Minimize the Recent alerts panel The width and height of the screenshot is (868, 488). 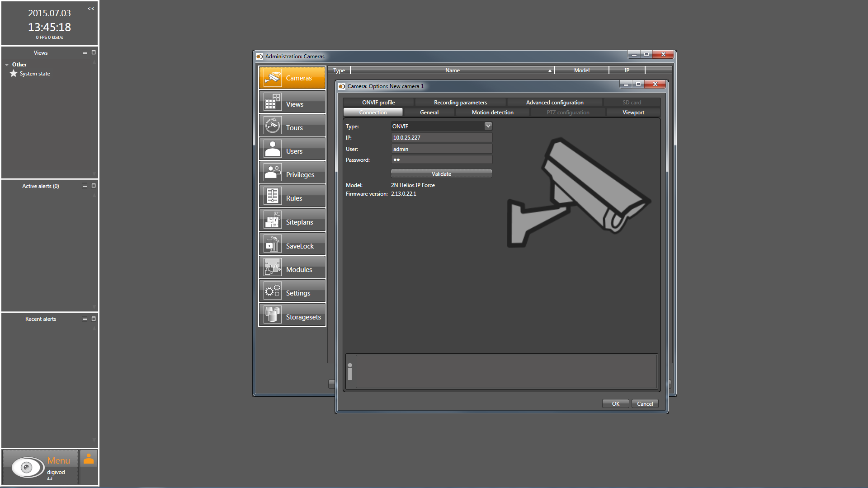[x=85, y=319]
